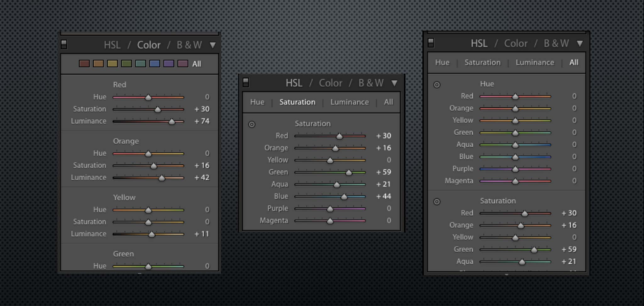This screenshot has width=644, height=306.
Task: Click the Green Hue slider in left panel
Action: 148,266
